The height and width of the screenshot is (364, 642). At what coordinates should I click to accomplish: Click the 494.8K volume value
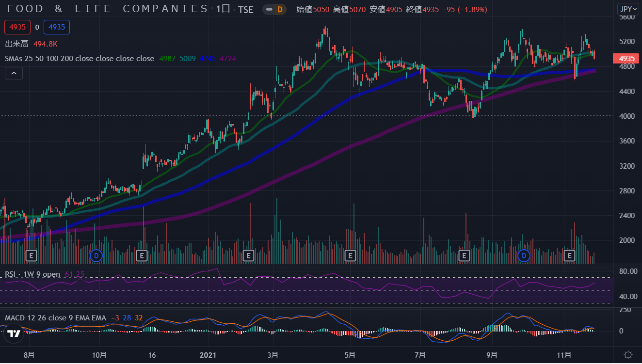pos(46,44)
